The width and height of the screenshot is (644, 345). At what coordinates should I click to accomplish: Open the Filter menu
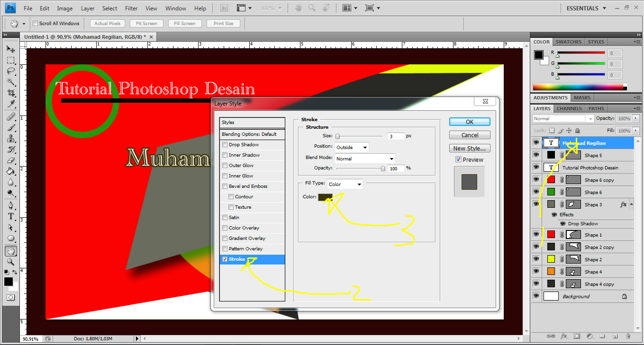[131, 8]
